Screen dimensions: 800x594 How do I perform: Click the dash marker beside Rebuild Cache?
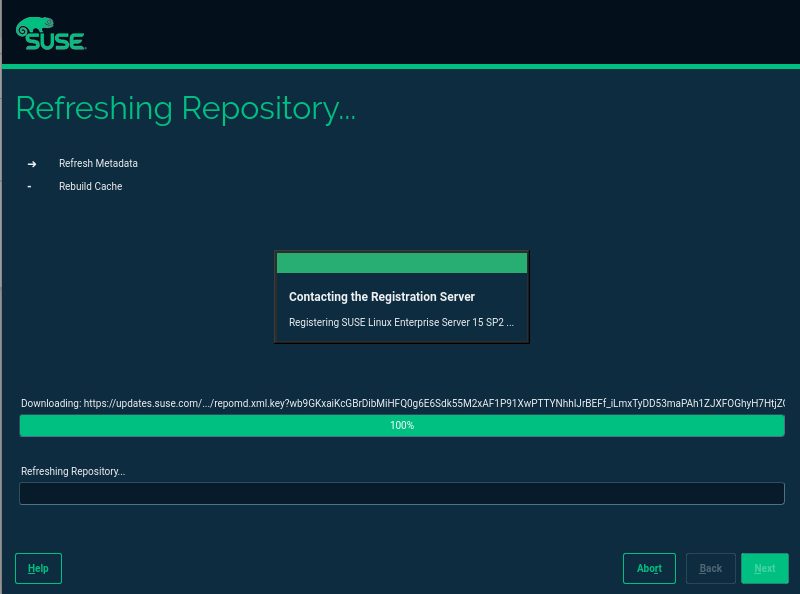pyautogui.click(x=30, y=187)
